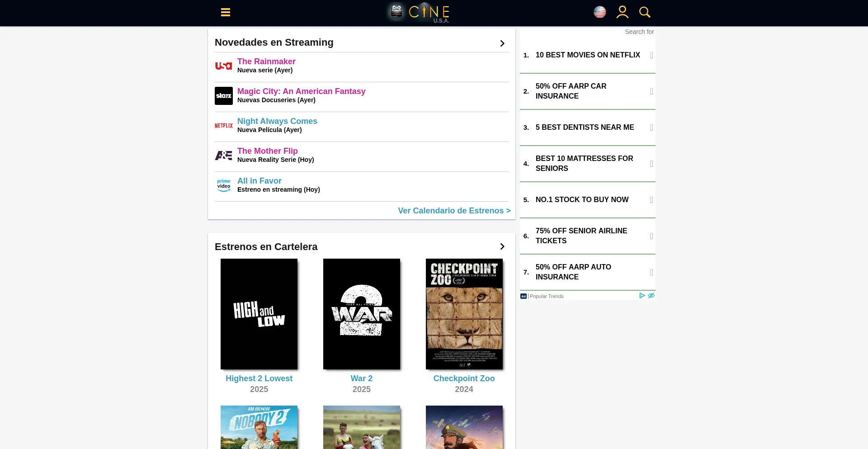
Task: Open the search magnifier icon
Action: tap(645, 12)
